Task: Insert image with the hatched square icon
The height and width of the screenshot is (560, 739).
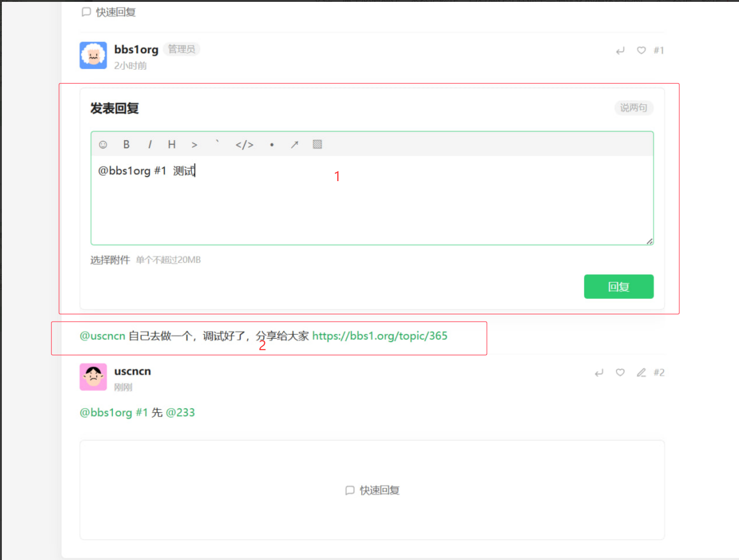Action: (317, 145)
